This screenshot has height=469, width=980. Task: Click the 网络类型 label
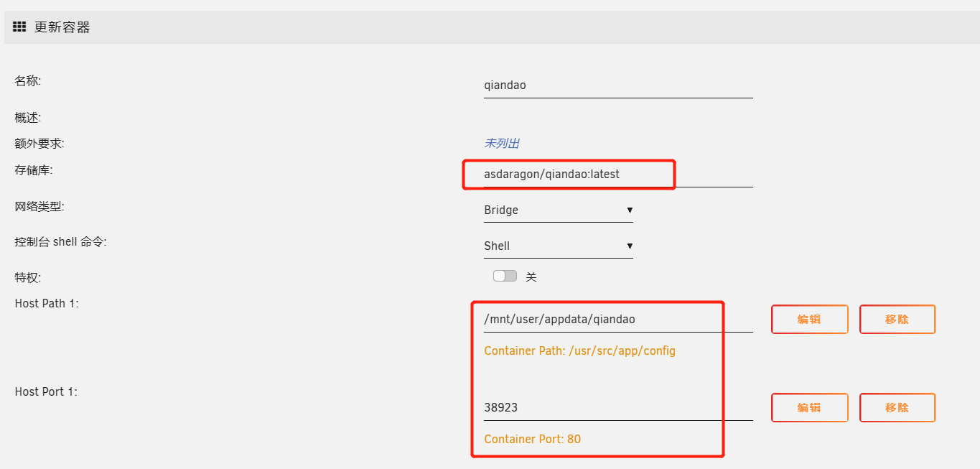(x=39, y=207)
